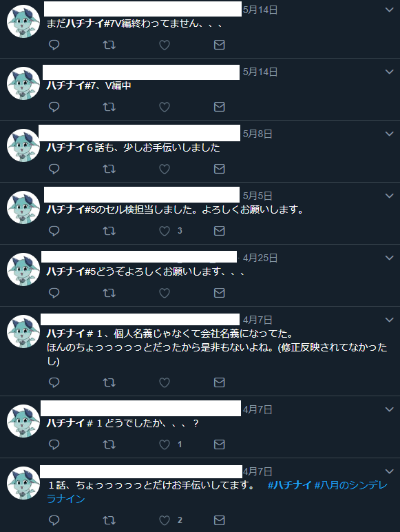Open the more menu on まだハチナイ#7V編 tweet

(x=390, y=10)
